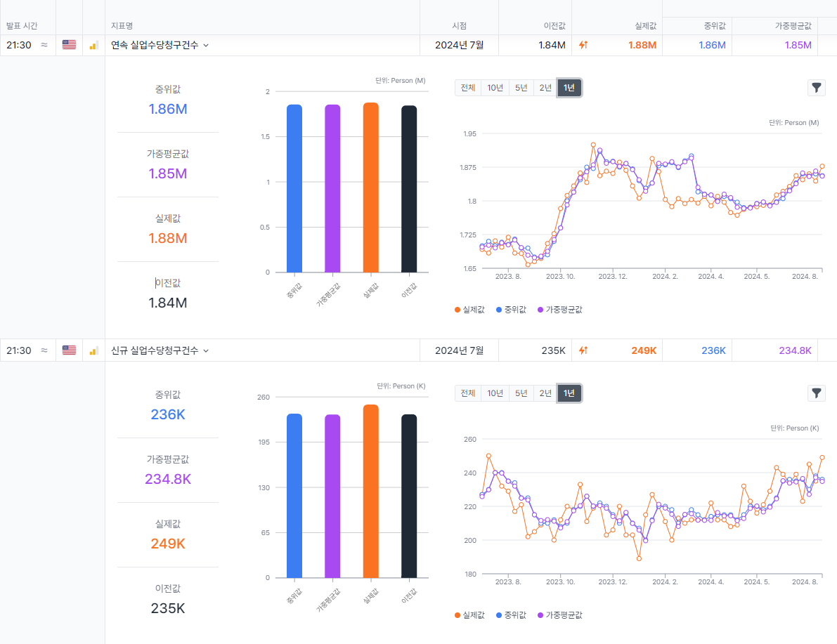This screenshot has width=837, height=644.
Task: Switch continuing claims chart to 5년 range
Action: click(x=521, y=88)
